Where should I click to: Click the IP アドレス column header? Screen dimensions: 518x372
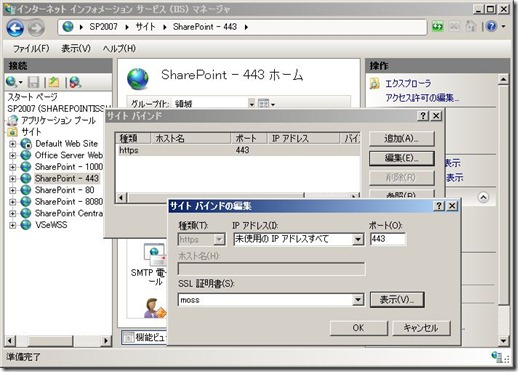pyautogui.click(x=304, y=139)
